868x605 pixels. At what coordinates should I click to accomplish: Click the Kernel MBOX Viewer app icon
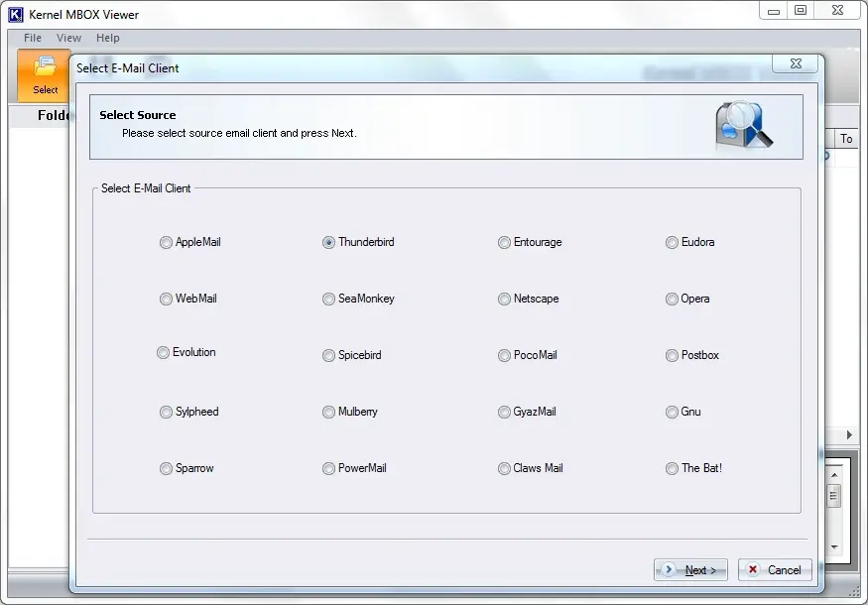tap(16, 15)
